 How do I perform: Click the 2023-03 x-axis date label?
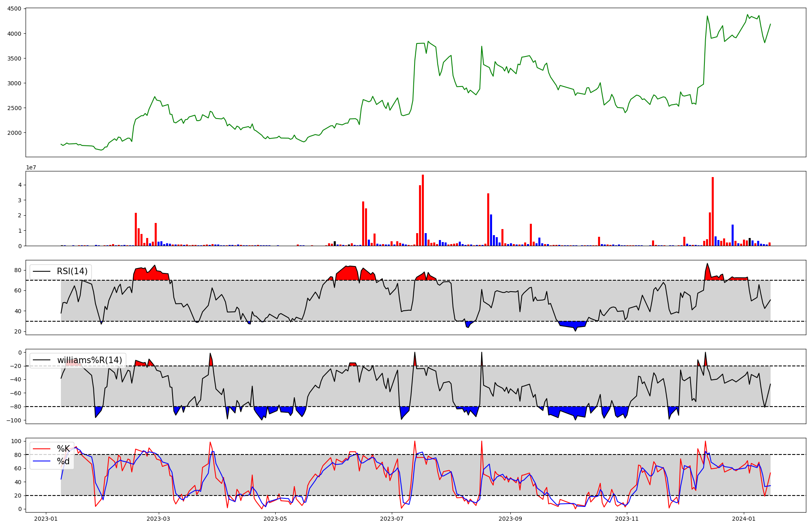159,519
